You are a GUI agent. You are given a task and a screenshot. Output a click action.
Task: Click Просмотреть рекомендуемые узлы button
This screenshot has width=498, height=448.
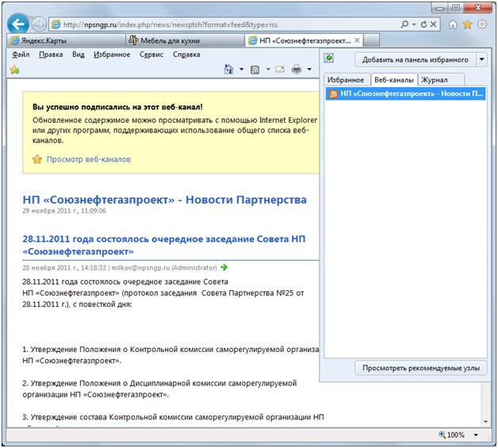(421, 368)
